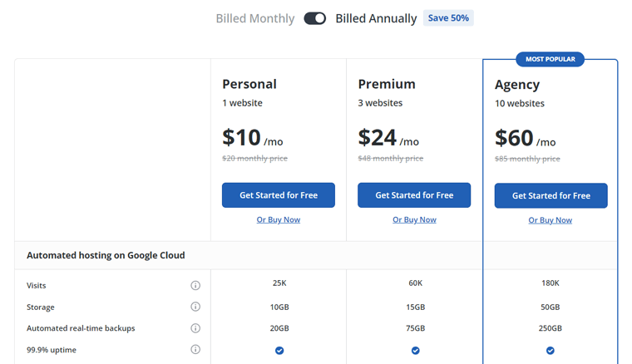Click the 10 websites label
Viewport: 632px width, 364px height.
click(520, 104)
